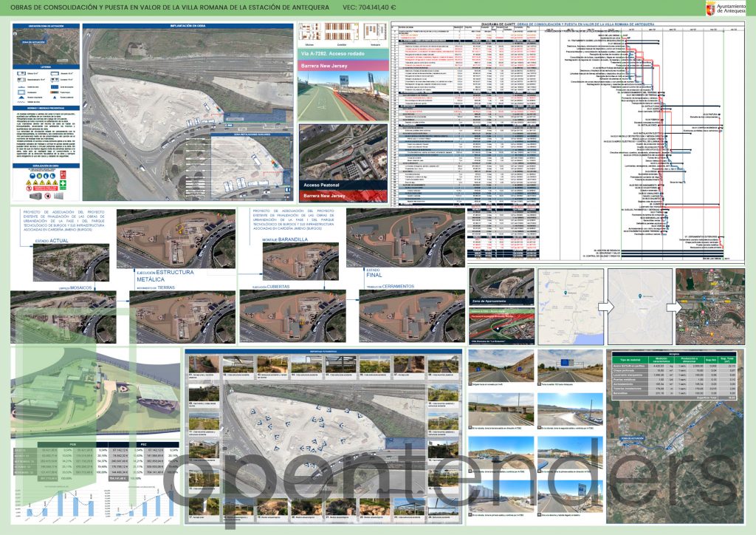The height and width of the screenshot is (535, 756).
Task: Open the central photo-location aerial map
Action: pyautogui.click(x=323, y=441)
